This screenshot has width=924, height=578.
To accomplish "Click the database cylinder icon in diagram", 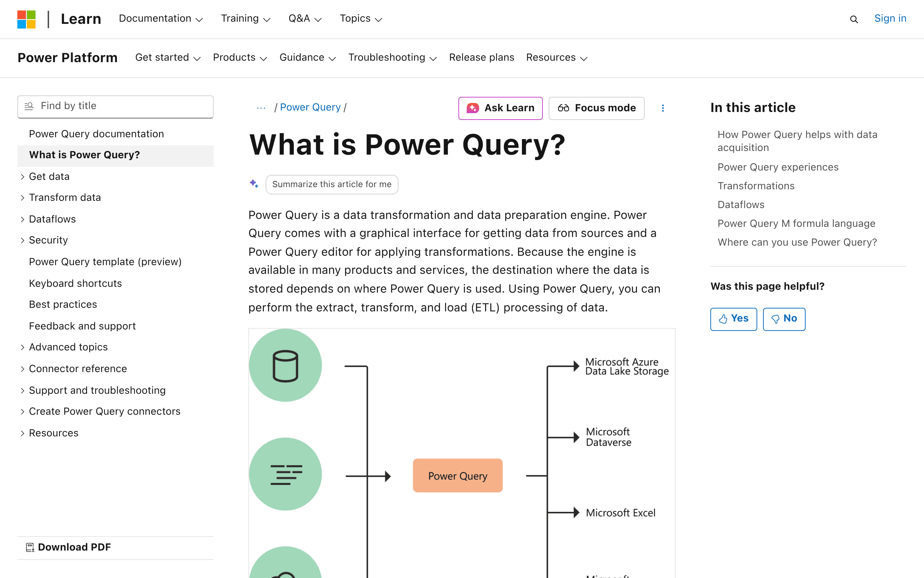I will [x=285, y=366].
